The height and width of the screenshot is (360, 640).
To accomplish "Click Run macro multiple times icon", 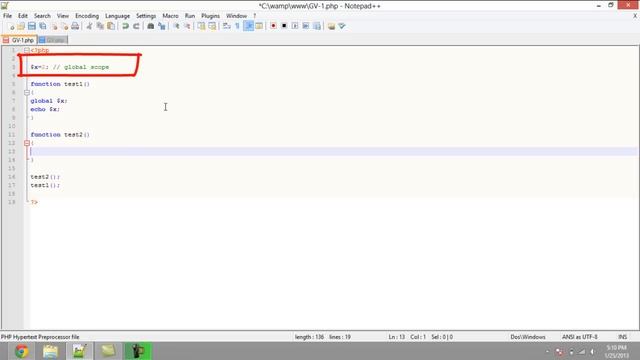I will (x=306, y=26).
